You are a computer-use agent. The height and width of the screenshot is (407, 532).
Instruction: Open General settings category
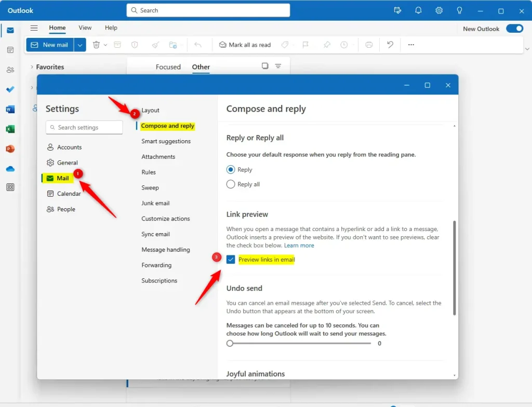coord(62,163)
